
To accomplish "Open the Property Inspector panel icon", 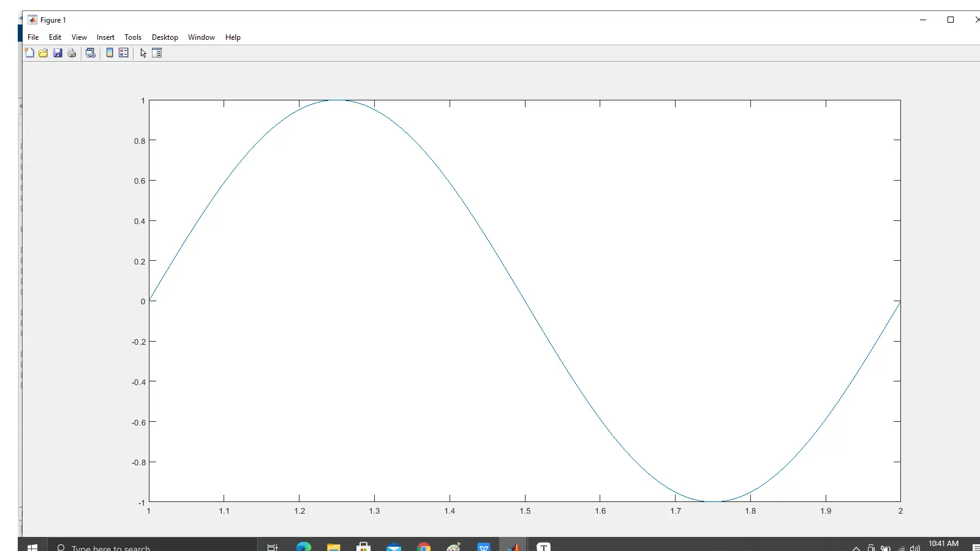I will point(157,53).
